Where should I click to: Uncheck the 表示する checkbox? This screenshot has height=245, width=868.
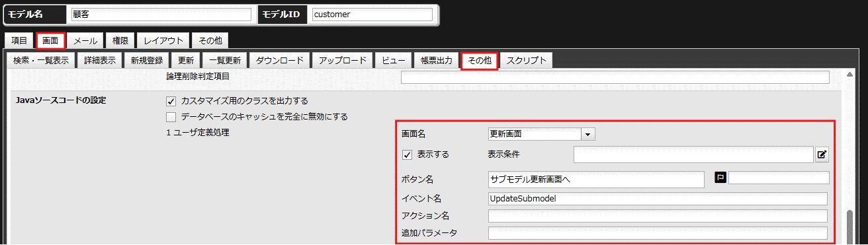[408, 155]
